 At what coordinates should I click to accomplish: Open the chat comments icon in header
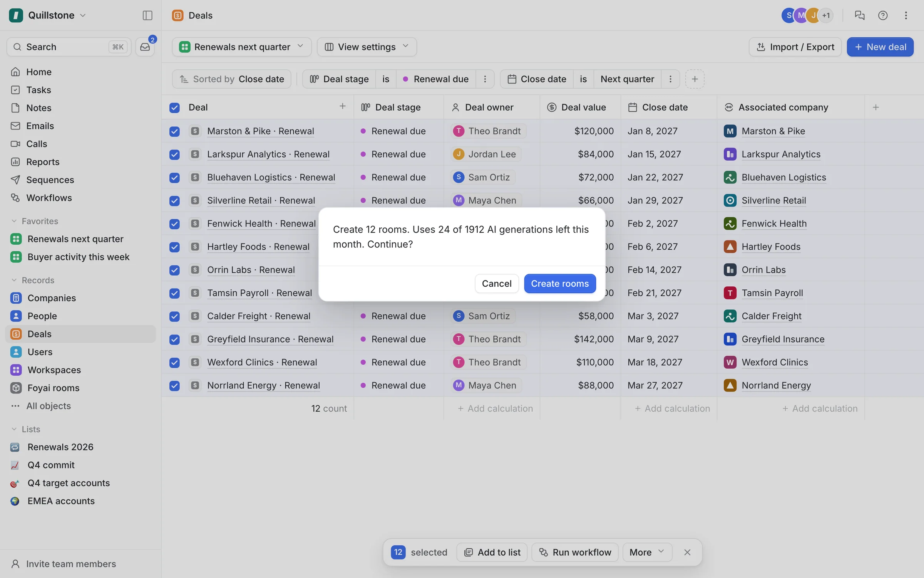(x=859, y=15)
